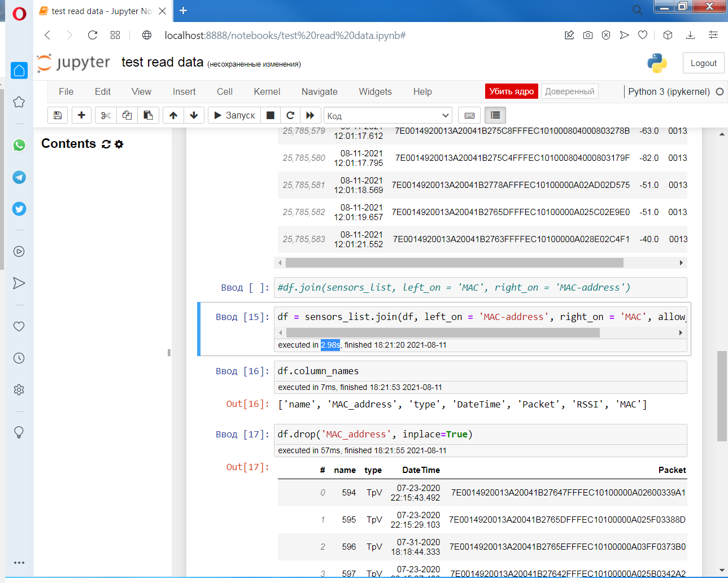This screenshot has width=728, height=583.
Task: Open WhatsApp in the Opera sidebar
Action: click(19, 145)
